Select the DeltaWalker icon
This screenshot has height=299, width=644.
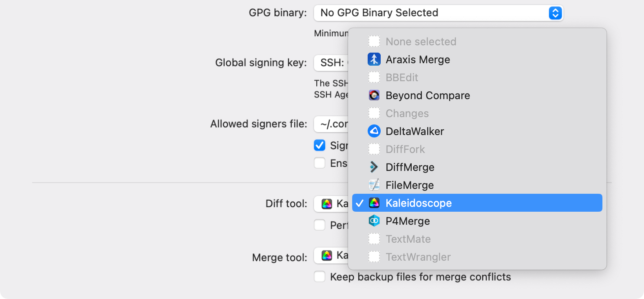(x=373, y=131)
